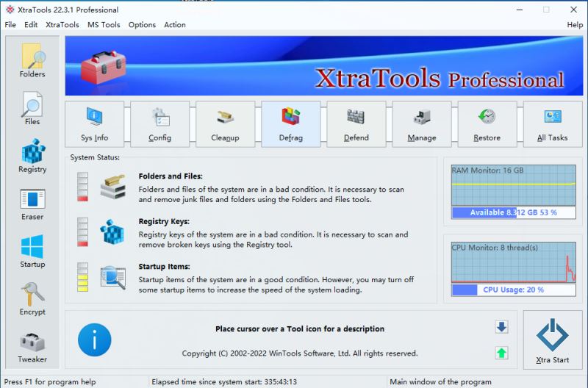Open the MS Tools menu
Image resolution: width=588 pixels, height=388 pixels.
point(104,24)
